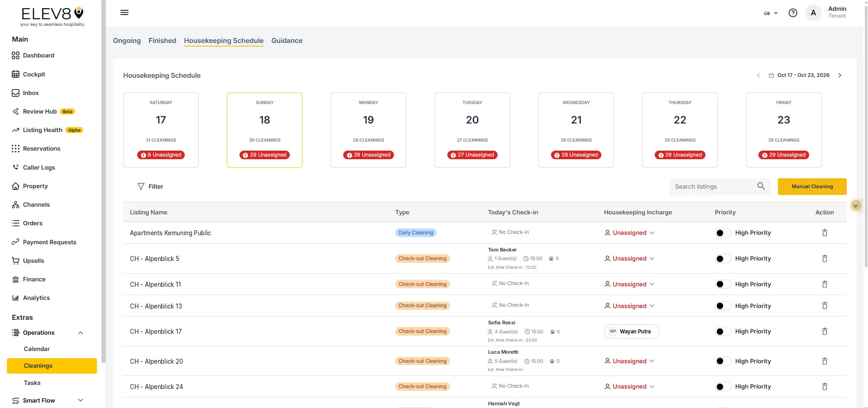Go to previous week arrow

[x=758, y=76]
